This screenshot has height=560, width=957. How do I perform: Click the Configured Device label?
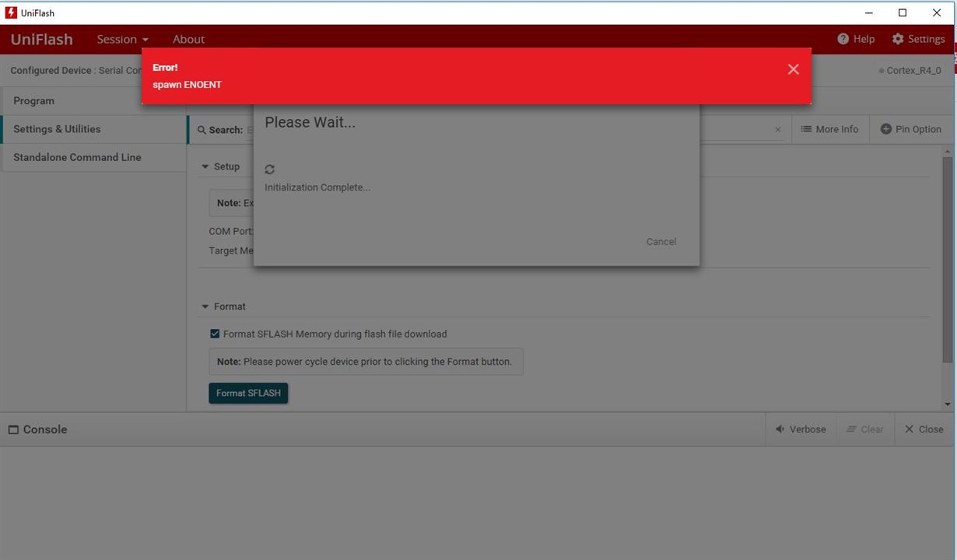click(51, 70)
